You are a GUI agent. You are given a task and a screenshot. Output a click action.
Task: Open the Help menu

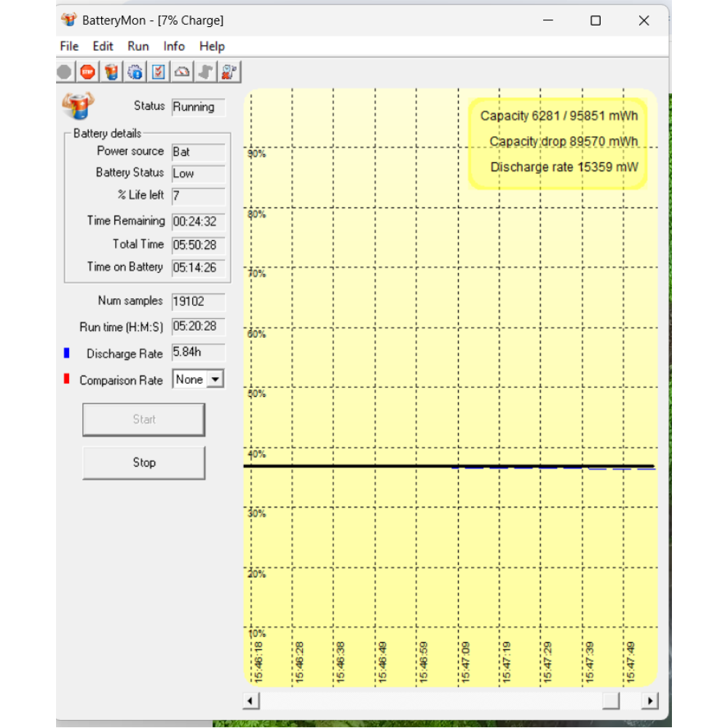[x=212, y=47]
